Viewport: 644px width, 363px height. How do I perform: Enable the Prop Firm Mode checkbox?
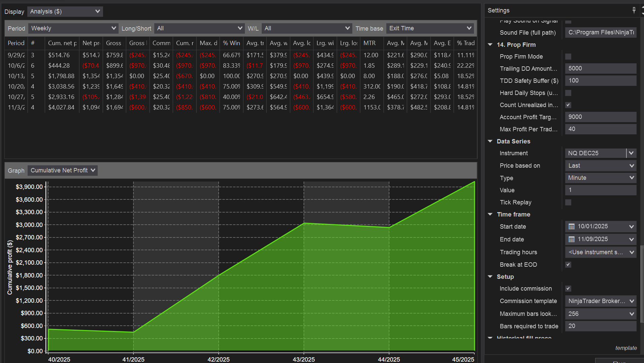(x=568, y=57)
